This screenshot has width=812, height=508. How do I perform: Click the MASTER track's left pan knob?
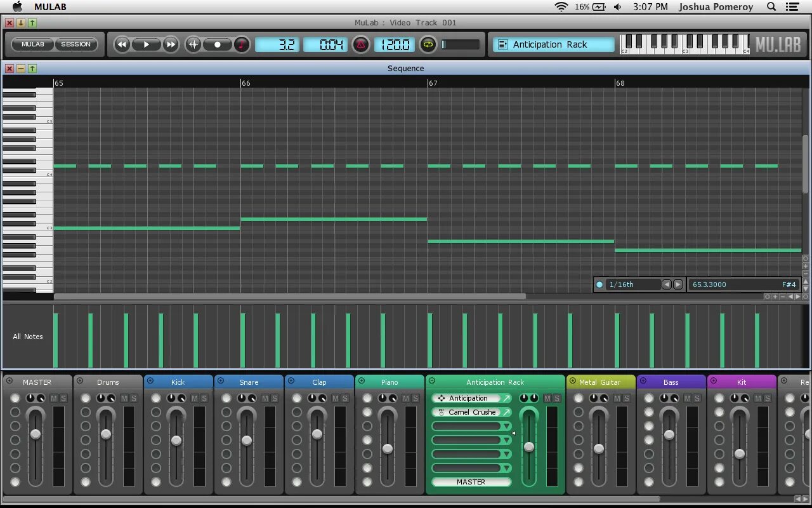coord(30,398)
